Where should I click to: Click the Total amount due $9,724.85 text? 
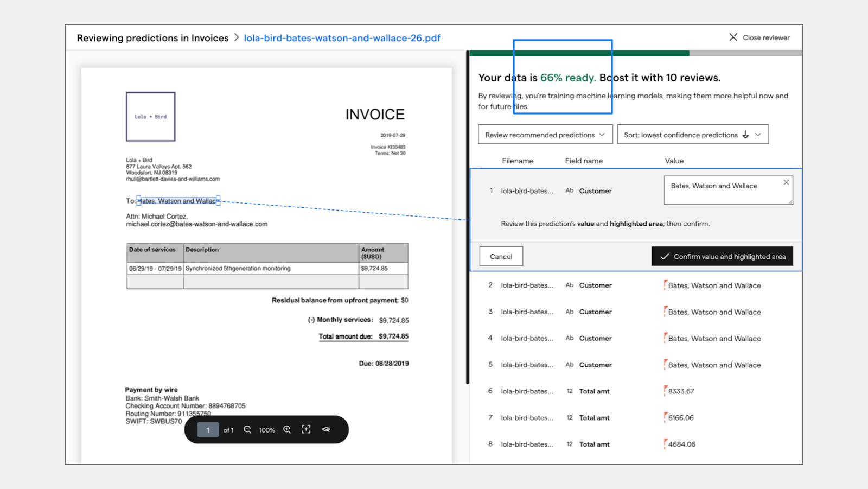point(363,336)
